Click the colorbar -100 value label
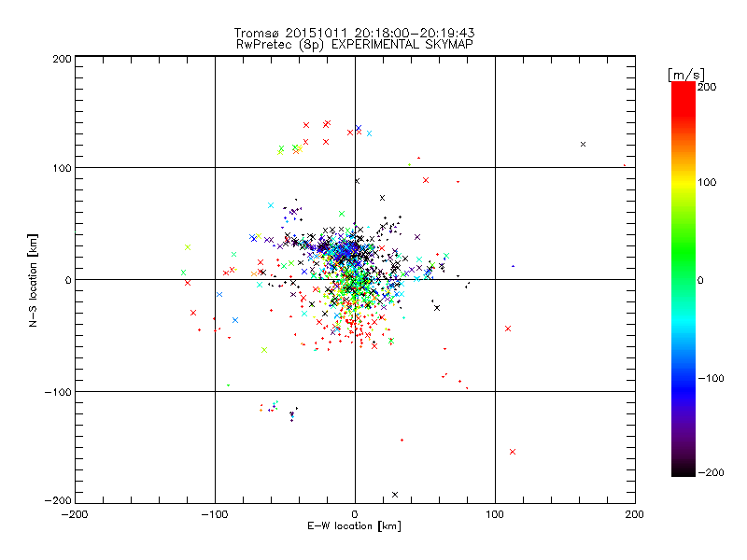Viewport: 747px width, 560px height. [711, 378]
